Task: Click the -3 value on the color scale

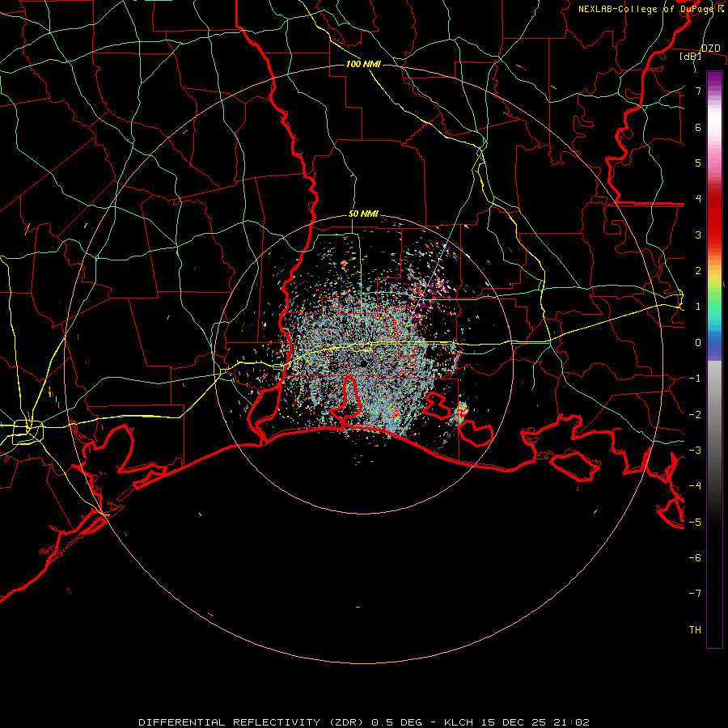Action: point(695,451)
